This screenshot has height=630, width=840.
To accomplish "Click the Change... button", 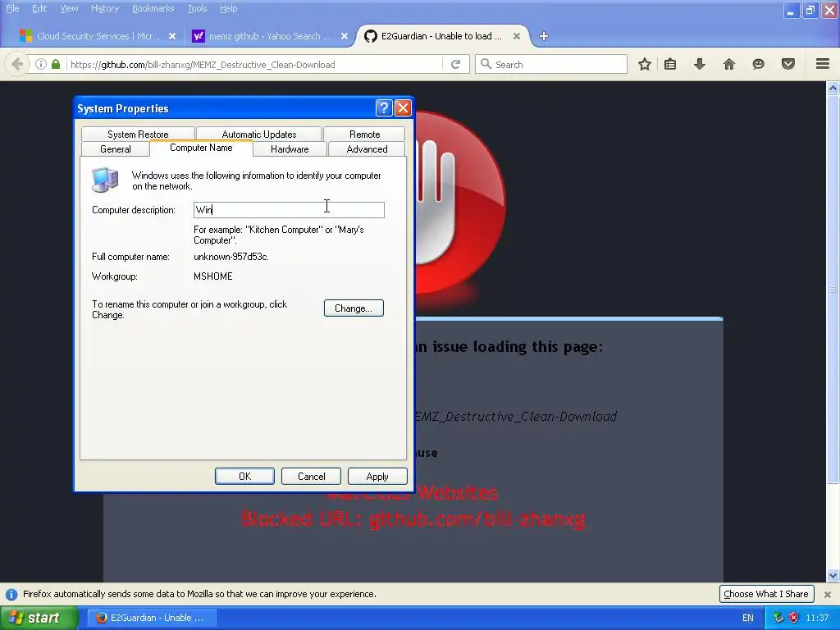I will [354, 308].
